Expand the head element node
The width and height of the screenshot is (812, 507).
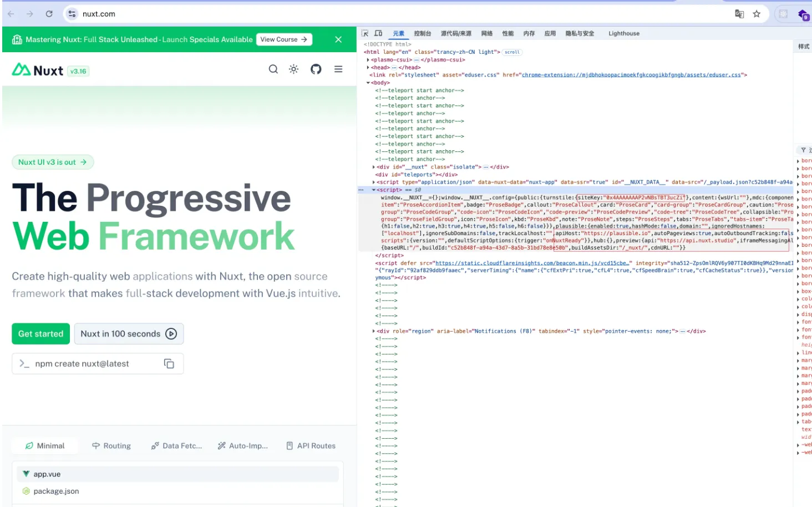[368, 68]
